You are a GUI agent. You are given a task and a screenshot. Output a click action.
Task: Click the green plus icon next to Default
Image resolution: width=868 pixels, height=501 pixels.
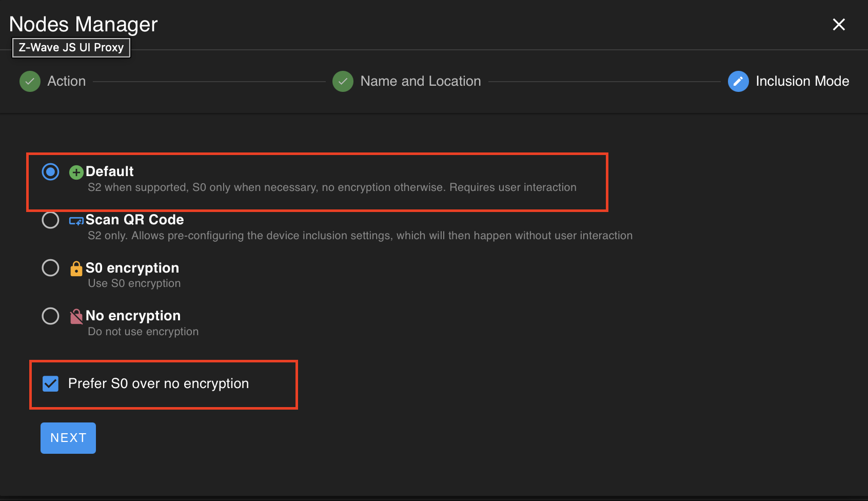coord(76,172)
